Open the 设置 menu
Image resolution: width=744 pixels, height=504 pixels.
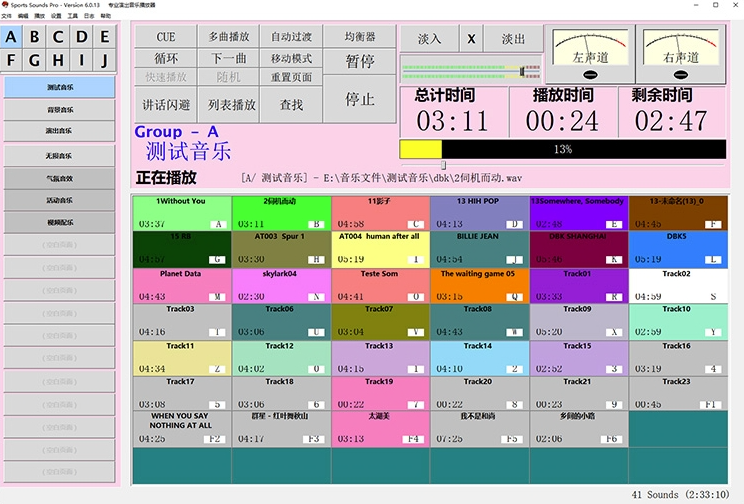click(x=56, y=16)
